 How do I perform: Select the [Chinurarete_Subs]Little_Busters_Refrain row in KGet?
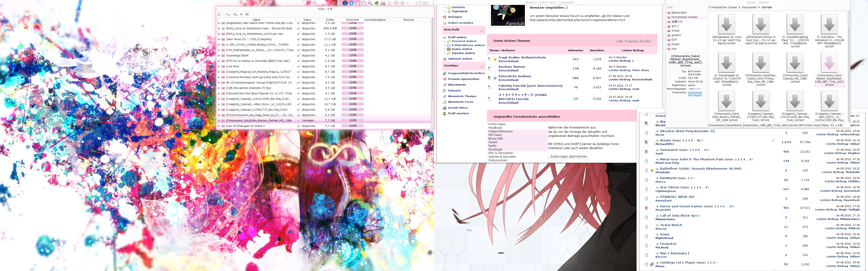click(324, 121)
